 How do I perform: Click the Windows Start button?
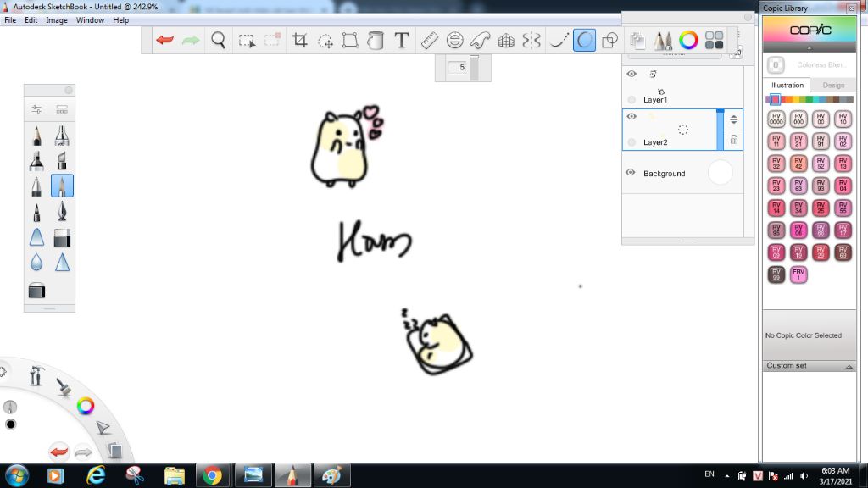click(x=17, y=475)
